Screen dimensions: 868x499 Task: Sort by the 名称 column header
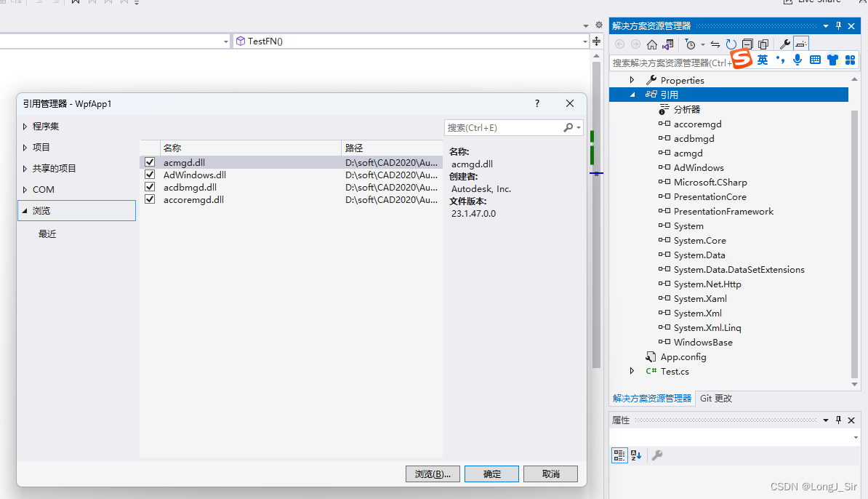click(250, 148)
